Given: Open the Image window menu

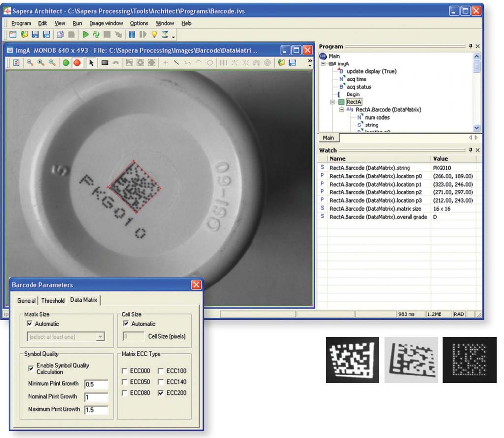Looking at the screenshot, I should point(106,23).
